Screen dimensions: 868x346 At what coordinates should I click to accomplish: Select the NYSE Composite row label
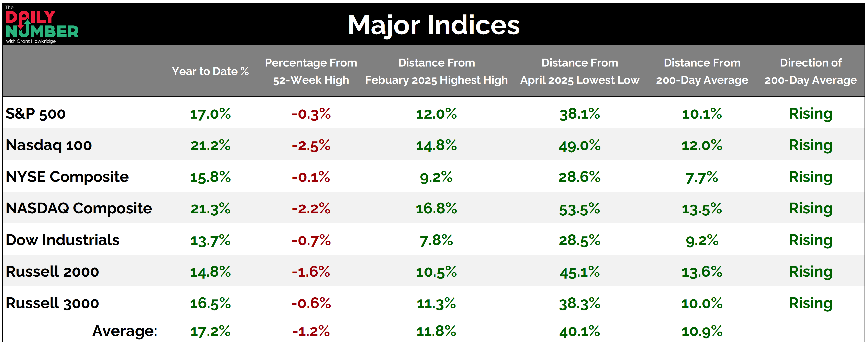pyautogui.click(x=67, y=177)
